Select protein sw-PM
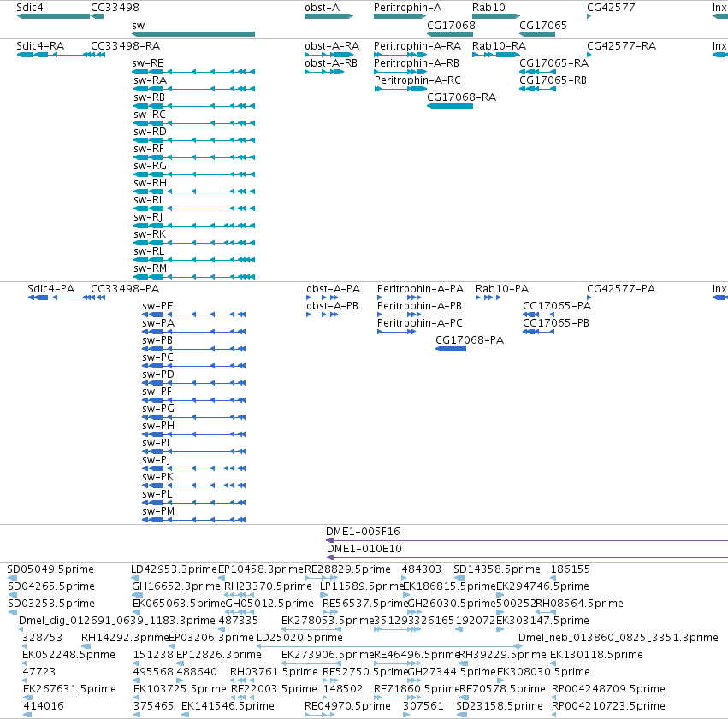The width and height of the screenshot is (728, 719). pyautogui.click(x=193, y=520)
